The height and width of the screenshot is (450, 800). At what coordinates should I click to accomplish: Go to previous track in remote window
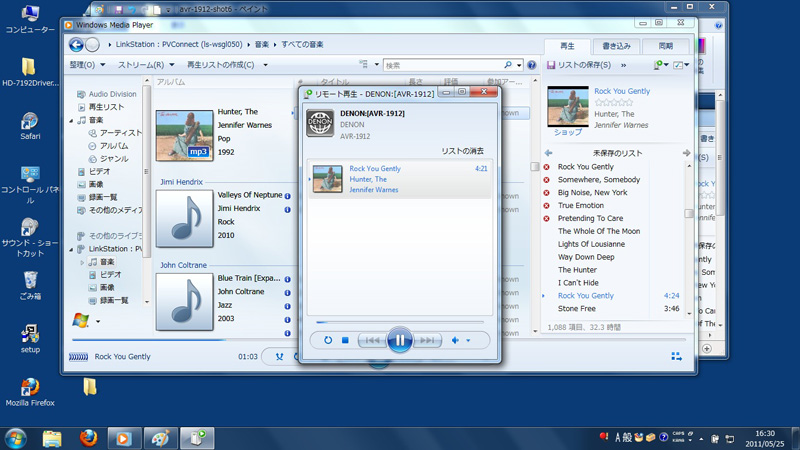pyautogui.click(x=372, y=340)
